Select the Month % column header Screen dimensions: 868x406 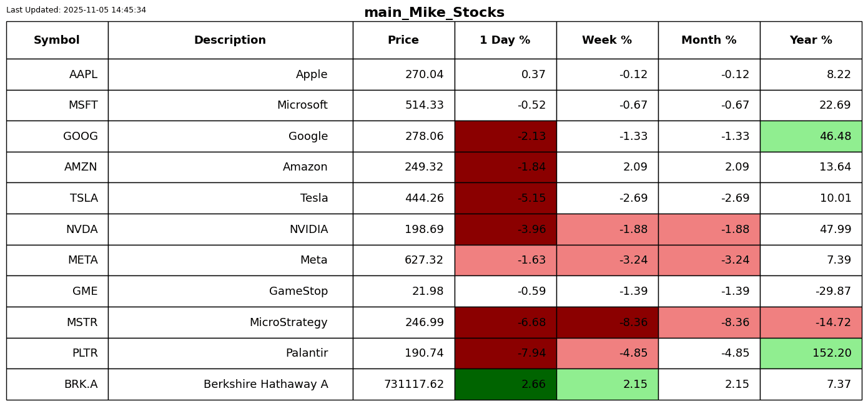[x=709, y=41]
